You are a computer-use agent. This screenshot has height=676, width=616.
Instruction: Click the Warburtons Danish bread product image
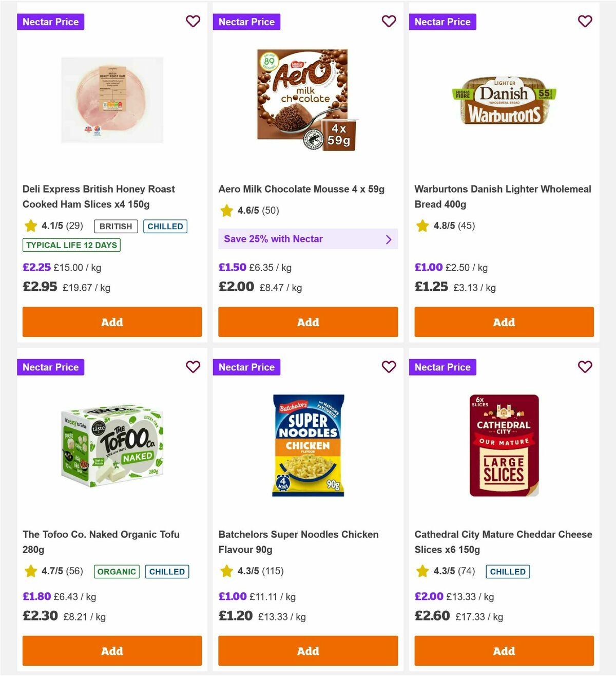pos(504,100)
